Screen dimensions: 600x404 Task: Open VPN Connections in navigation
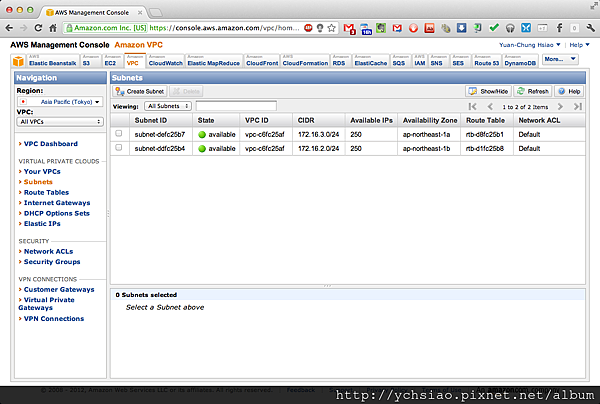point(54,318)
